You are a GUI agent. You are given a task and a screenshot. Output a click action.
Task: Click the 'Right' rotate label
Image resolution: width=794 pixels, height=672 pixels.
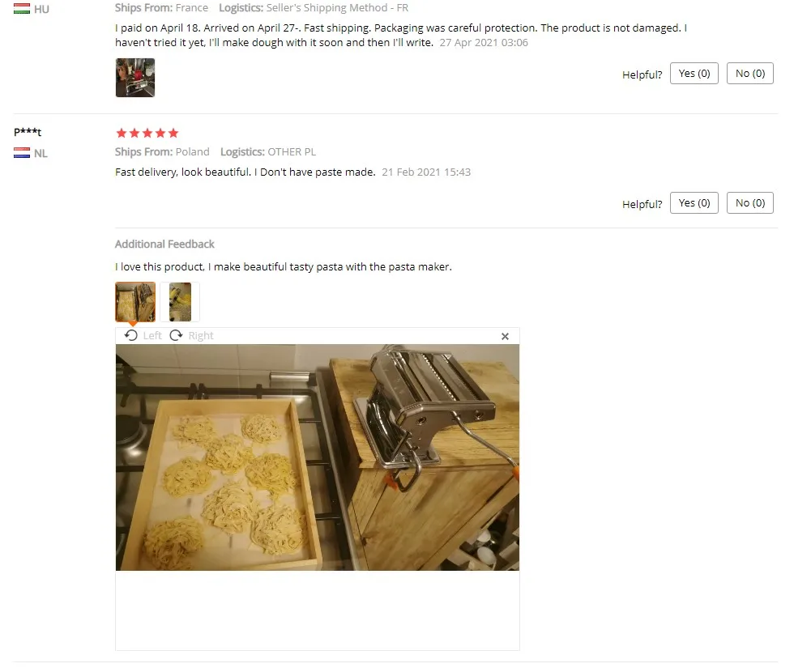(201, 335)
